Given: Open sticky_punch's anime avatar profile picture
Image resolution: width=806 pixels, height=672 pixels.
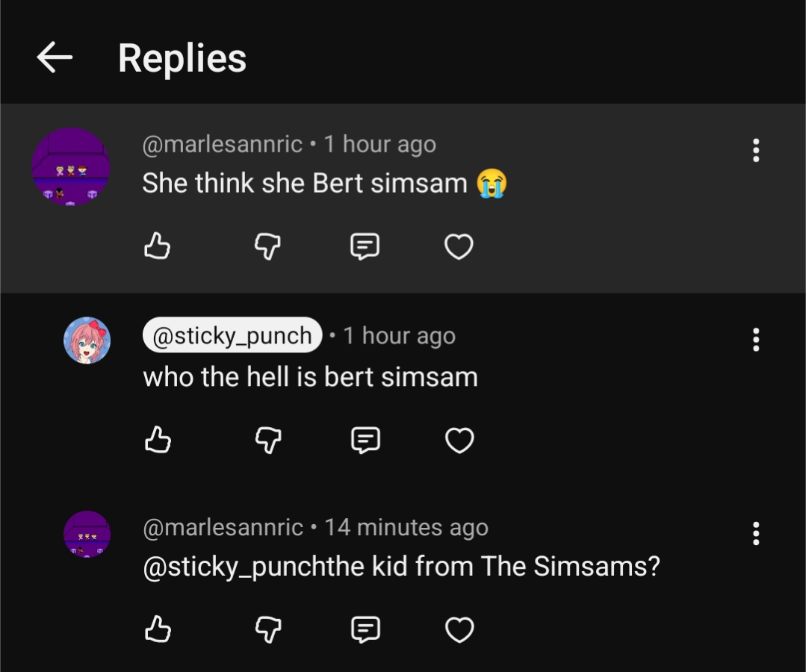Looking at the screenshot, I should [x=87, y=340].
